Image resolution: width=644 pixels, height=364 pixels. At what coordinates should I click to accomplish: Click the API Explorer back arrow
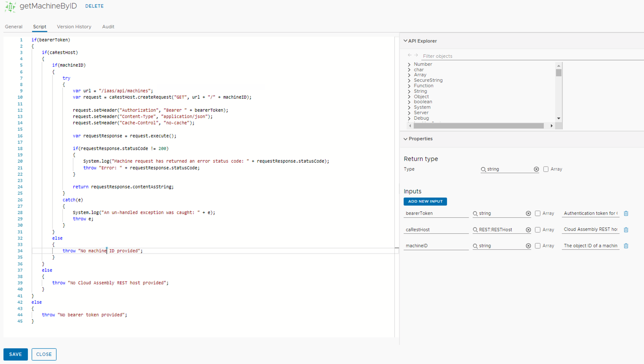410,55
